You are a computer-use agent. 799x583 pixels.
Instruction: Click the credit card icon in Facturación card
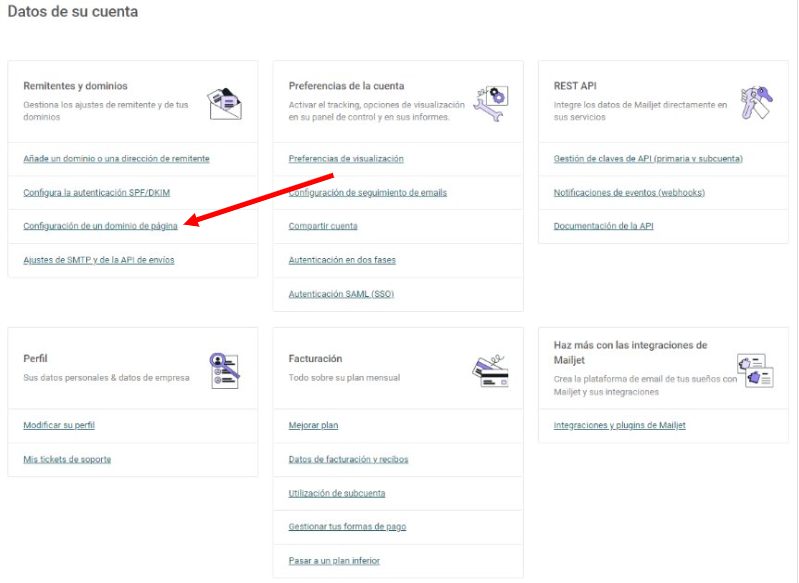tap(490, 371)
